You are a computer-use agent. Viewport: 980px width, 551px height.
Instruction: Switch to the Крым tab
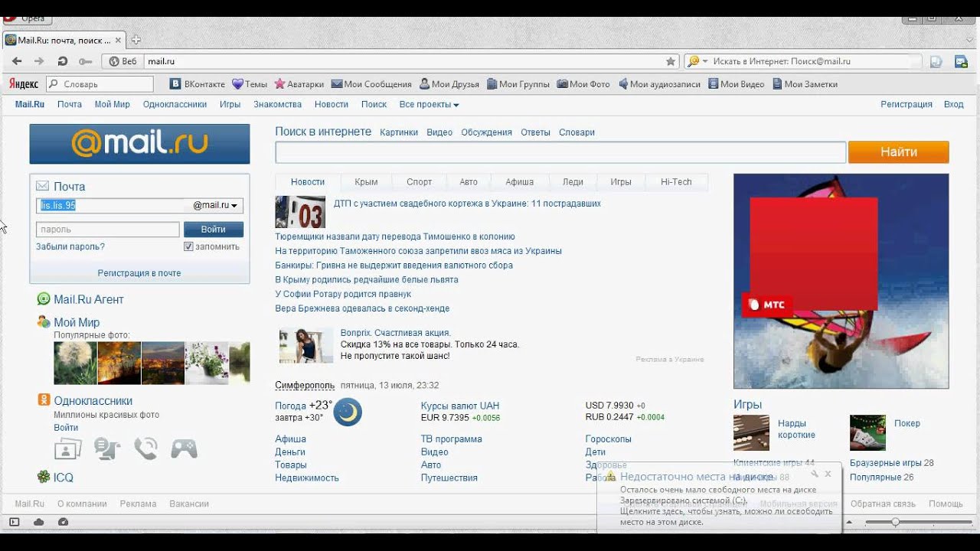366,182
